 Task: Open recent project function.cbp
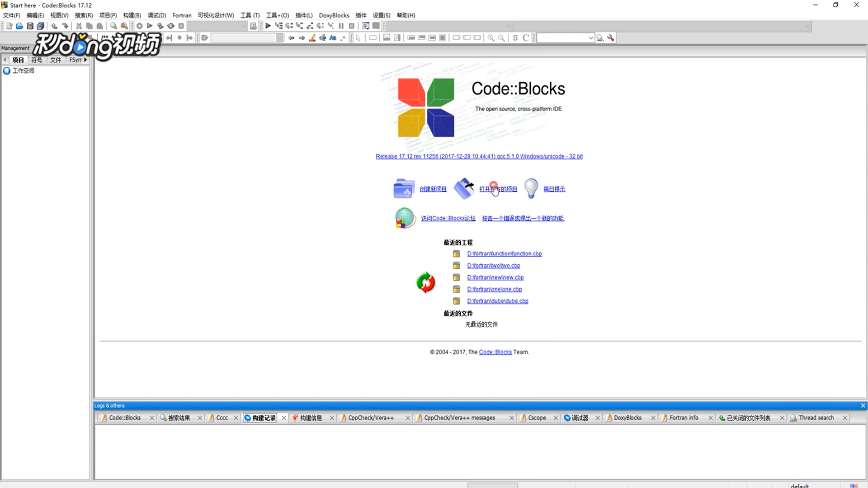click(x=504, y=254)
